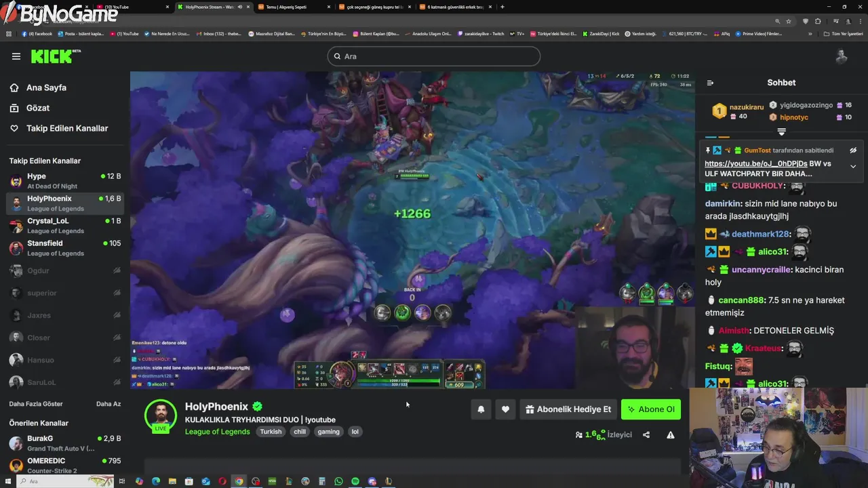The image size is (868, 488).
Task: Click the chill tag
Action: (300, 432)
